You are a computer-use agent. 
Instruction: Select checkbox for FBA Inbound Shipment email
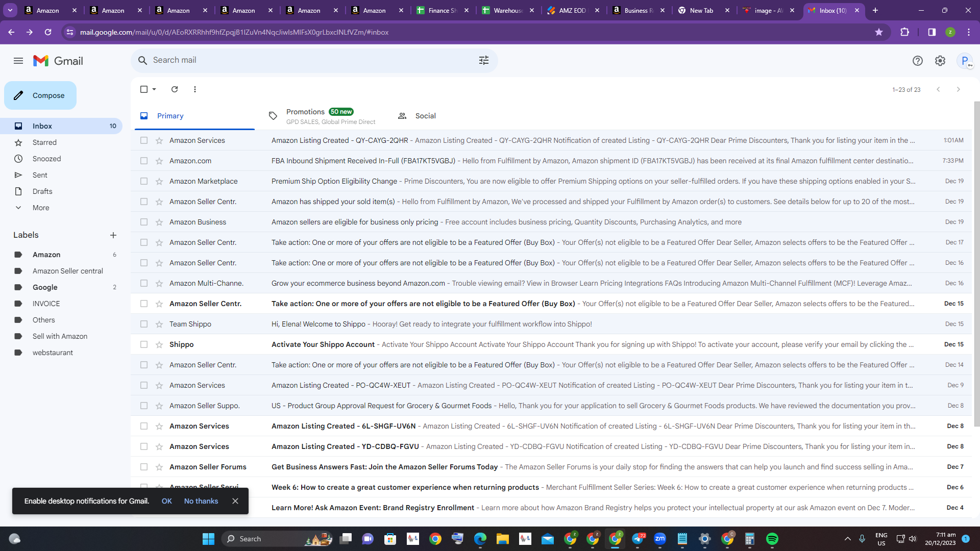tap(144, 161)
